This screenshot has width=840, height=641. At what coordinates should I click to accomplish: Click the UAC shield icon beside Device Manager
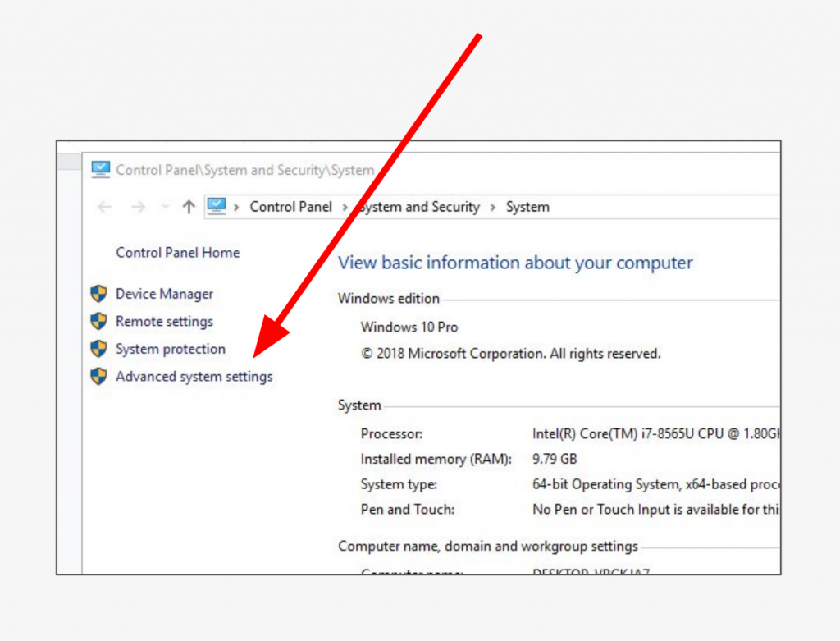pos(98,293)
